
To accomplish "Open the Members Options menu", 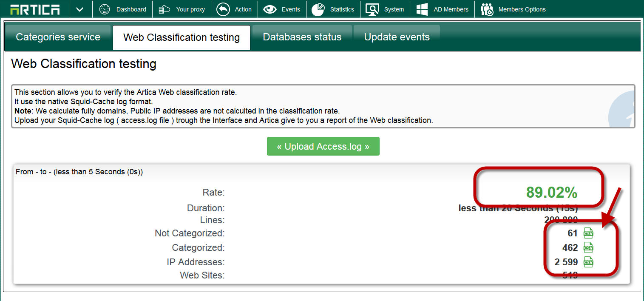I will [x=513, y=9].
